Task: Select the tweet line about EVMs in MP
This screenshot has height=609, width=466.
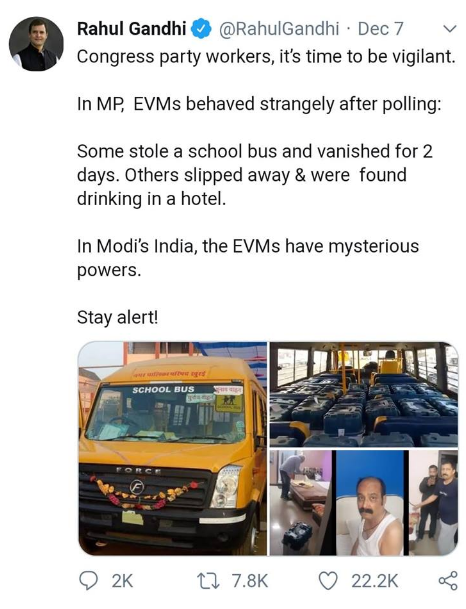Action: click(259, 104)
